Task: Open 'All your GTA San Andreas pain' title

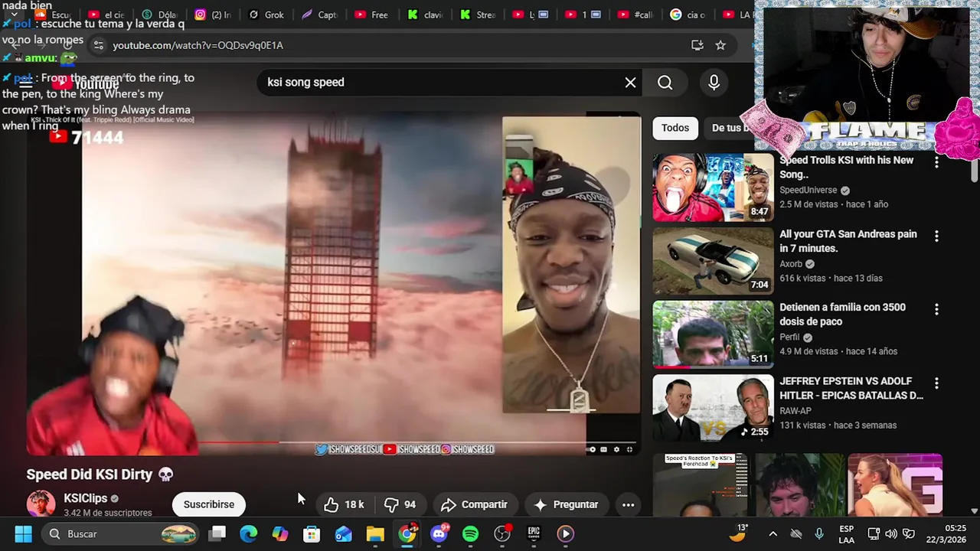Action: point(848,241)
